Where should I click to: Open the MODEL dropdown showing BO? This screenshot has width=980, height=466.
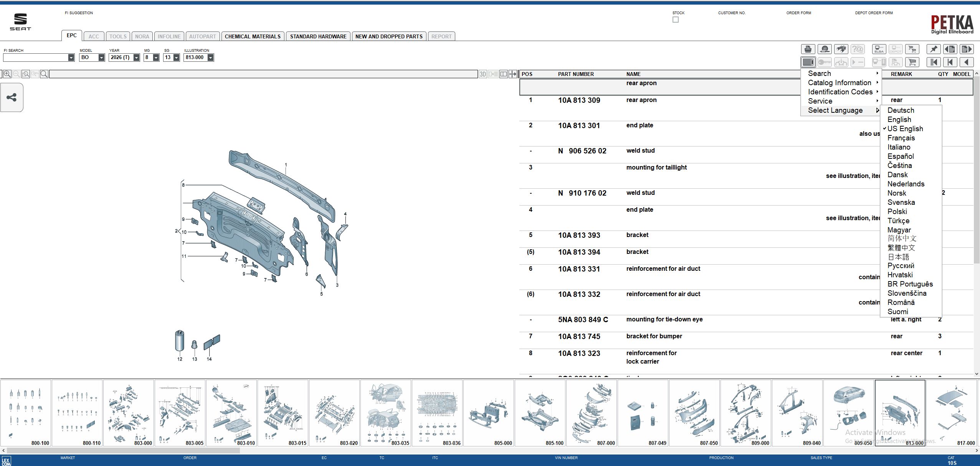pos(101,58)
